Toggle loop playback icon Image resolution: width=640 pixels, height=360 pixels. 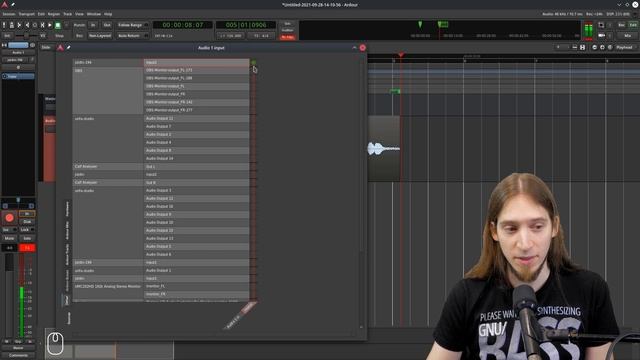click(35, 25)
